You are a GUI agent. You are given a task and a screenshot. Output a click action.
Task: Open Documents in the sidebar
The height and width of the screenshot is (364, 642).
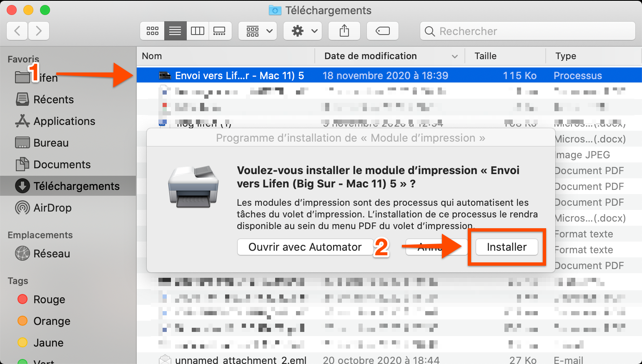[68, 165]
